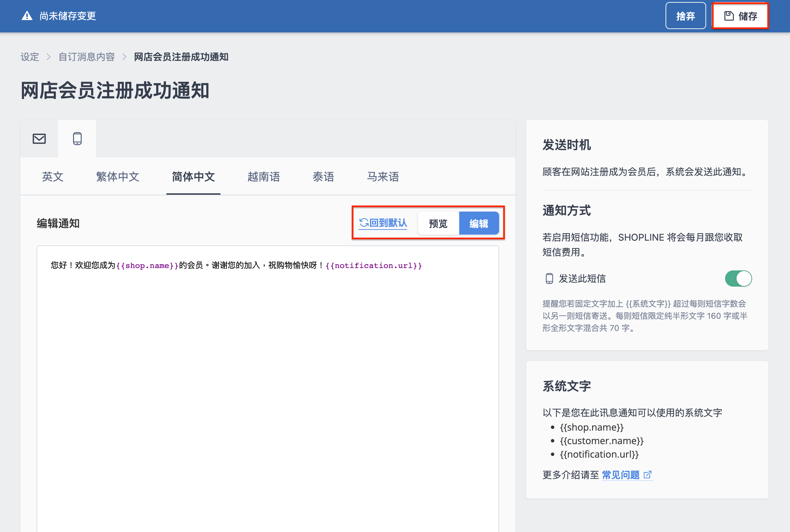Select the 简体中文 language tab
Viewport: 790px width, 532px height.
(x=193, y=176)
